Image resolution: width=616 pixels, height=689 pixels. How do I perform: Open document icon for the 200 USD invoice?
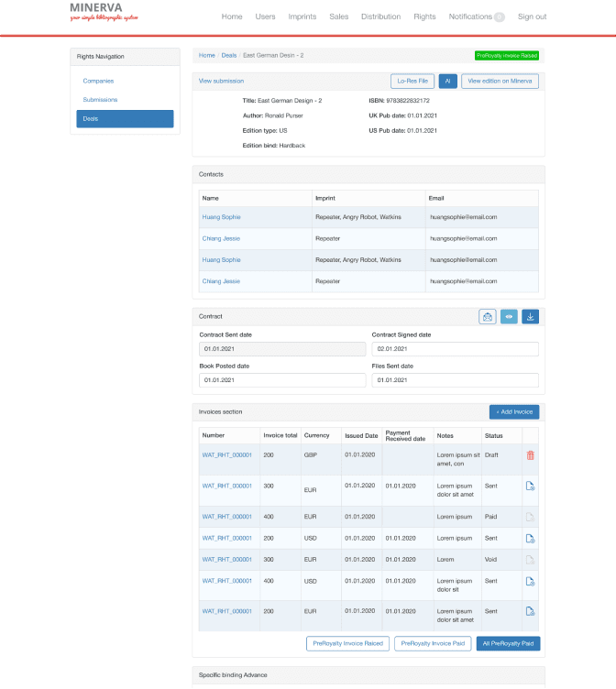click(x=530, y=538)
